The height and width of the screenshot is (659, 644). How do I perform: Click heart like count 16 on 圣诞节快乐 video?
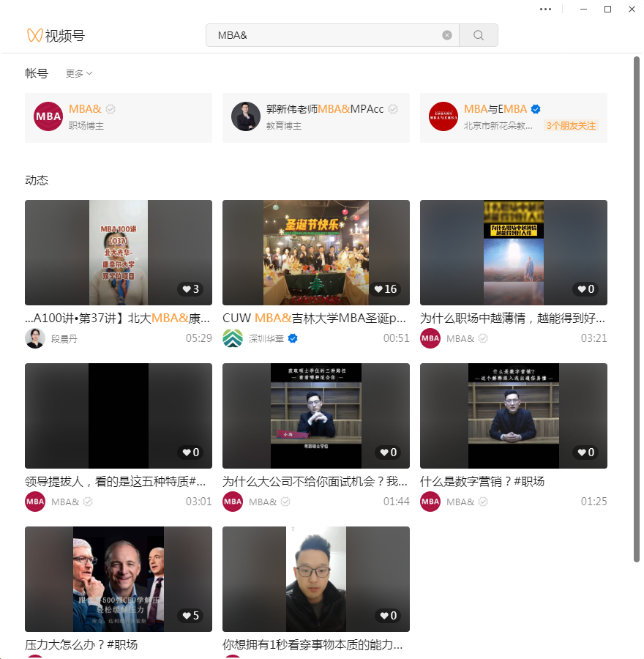pyautogui.click(x=385, y=289)
